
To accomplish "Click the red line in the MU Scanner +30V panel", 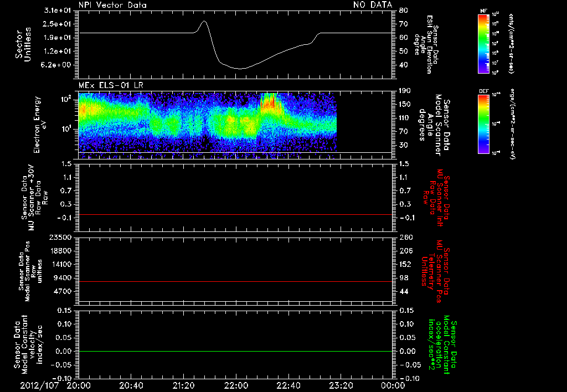I will click(235, 214).
